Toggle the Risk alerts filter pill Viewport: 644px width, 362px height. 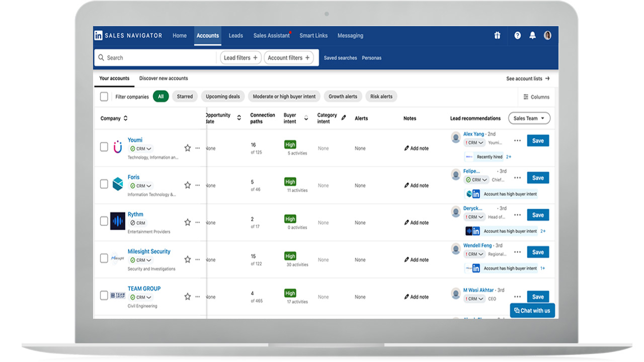pyautogui.click(x=381, y=97)
